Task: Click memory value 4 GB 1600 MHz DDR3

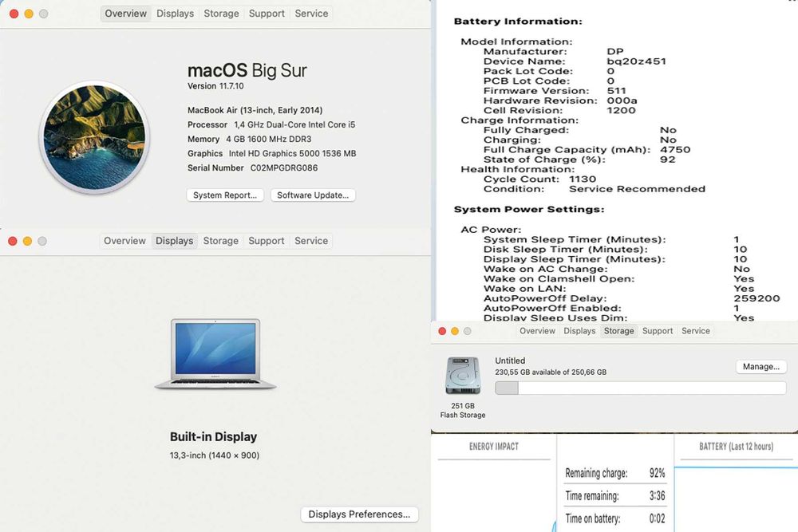Action: pos(269,139)
